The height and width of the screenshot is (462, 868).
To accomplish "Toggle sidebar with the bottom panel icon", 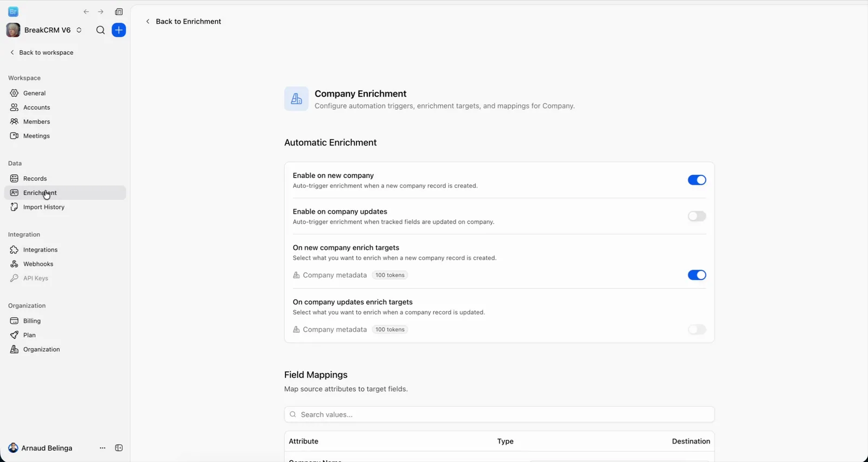I will (x=119, y=448).
